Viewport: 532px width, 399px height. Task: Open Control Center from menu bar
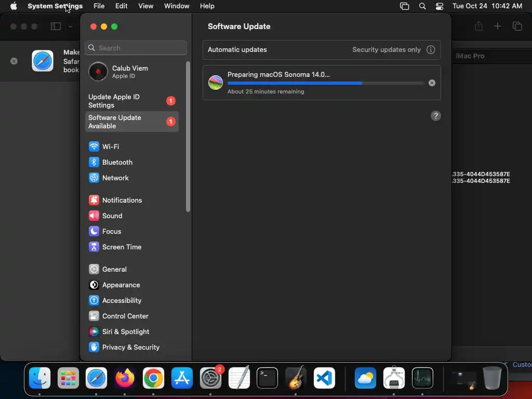pyautogui.click(x=440, y=6)
